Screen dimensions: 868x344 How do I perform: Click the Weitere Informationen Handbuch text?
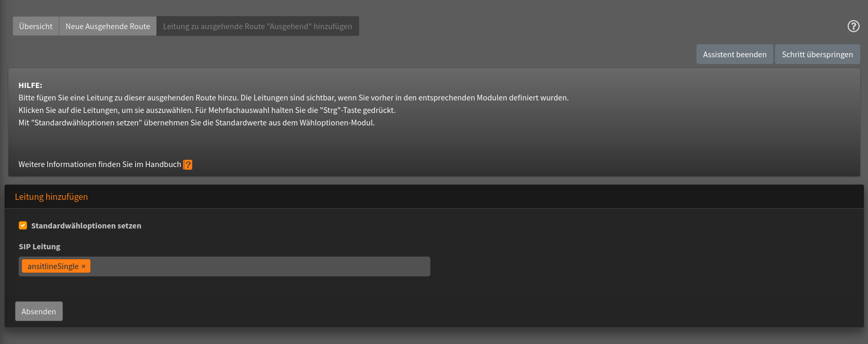tap(100, 164)
